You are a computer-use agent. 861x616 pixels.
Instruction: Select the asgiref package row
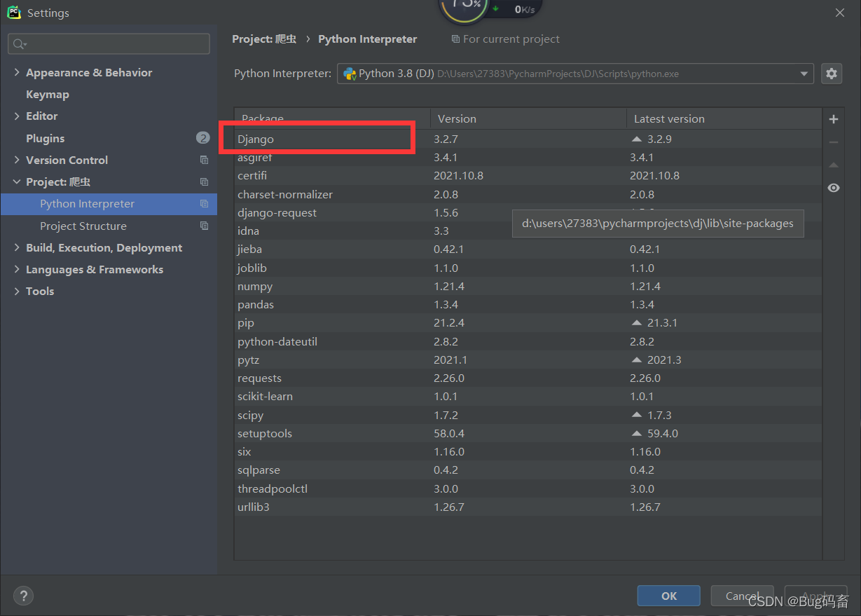528,157
